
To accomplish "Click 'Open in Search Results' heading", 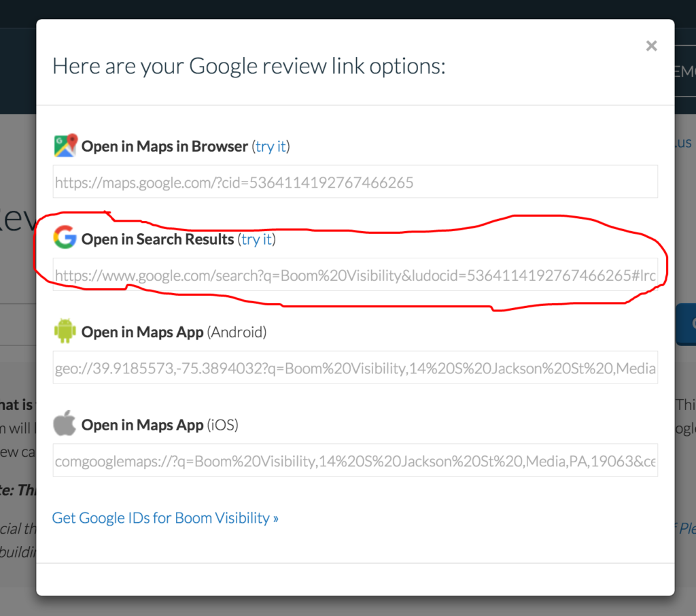I will (158, 239).
